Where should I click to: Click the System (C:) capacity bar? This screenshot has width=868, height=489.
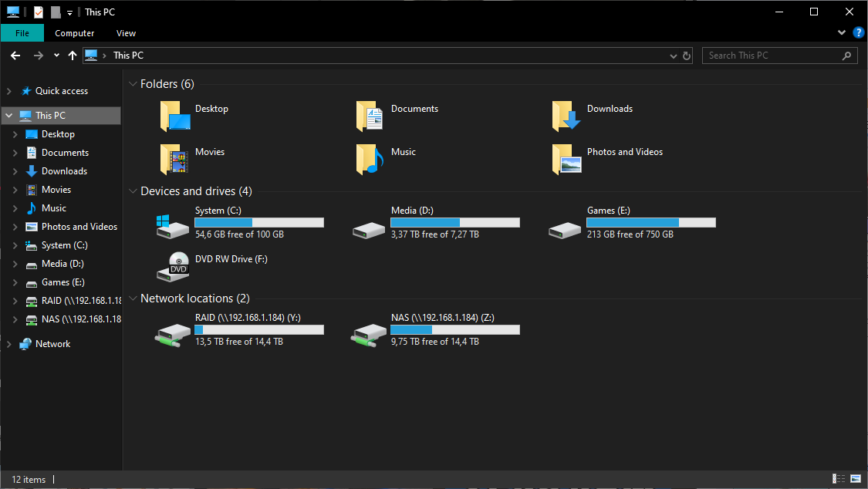(259, 222)
